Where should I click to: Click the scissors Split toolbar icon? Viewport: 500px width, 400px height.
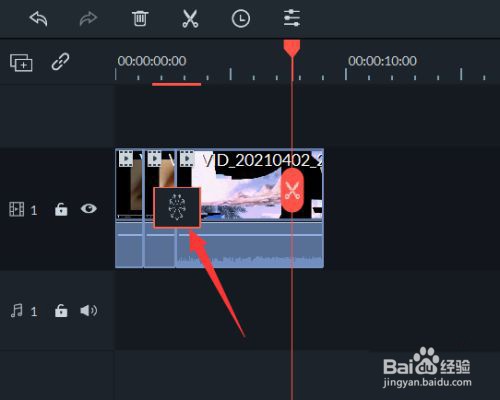190,19
